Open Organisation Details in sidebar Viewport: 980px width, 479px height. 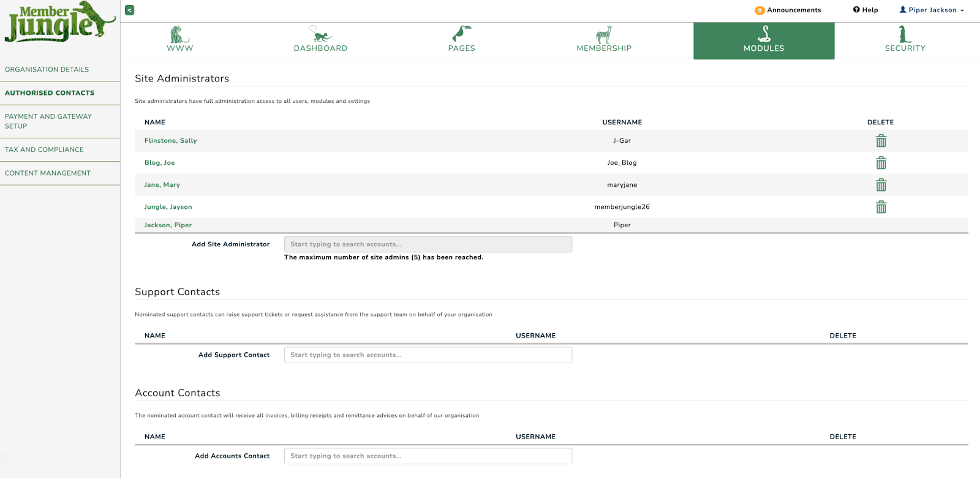pos(47,70)
